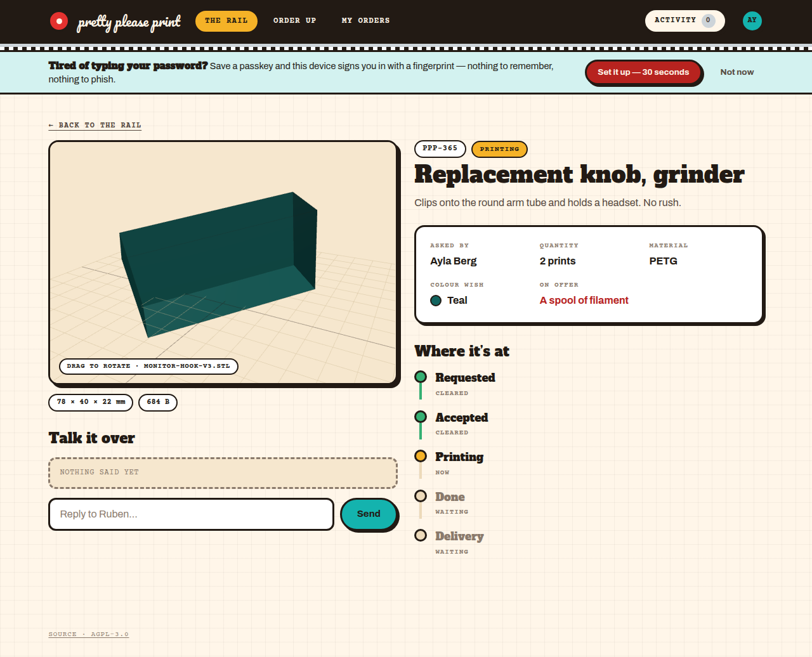Screen dimensions: 812x657
Task: Click the Requested timeline marker
Action: point(421,377)
